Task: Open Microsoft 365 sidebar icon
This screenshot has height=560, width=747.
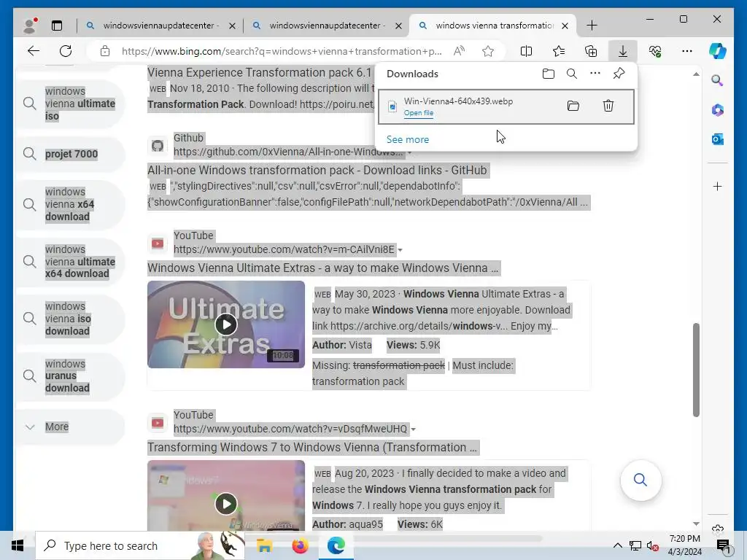Action: [718, 110]
